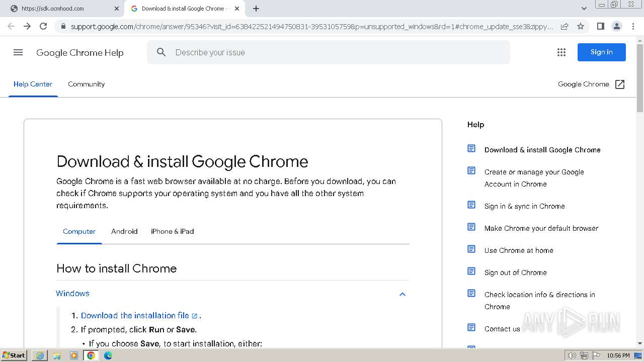
Task: Open Create or manage your Google Account link
Action: pyautogui.click(x=534, y=178)
